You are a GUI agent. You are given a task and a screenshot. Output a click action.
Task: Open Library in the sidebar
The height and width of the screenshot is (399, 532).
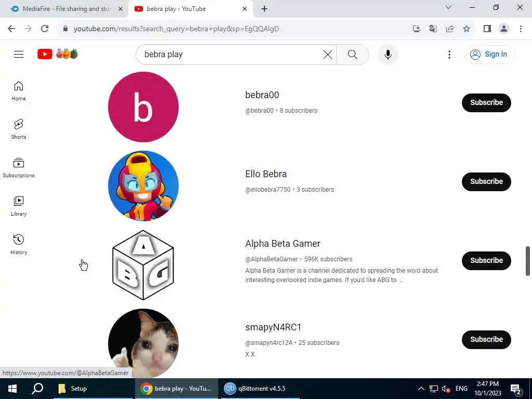point(19,206)
